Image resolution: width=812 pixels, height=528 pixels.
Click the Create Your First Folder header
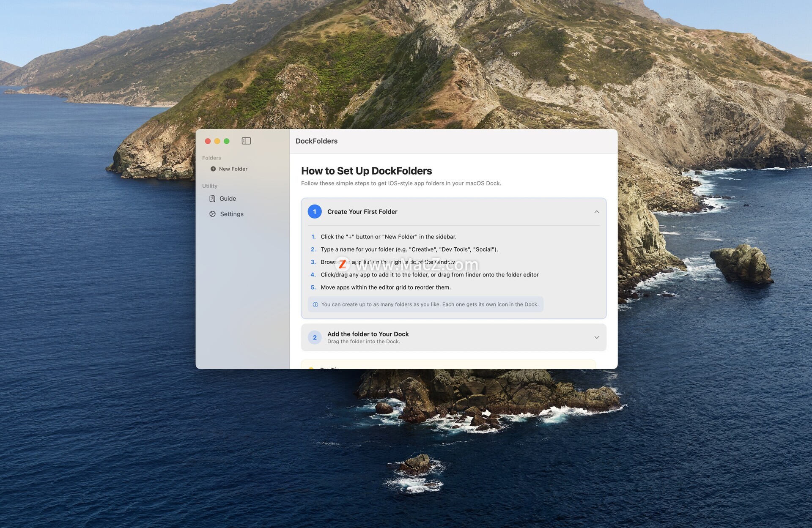(362, 211)
